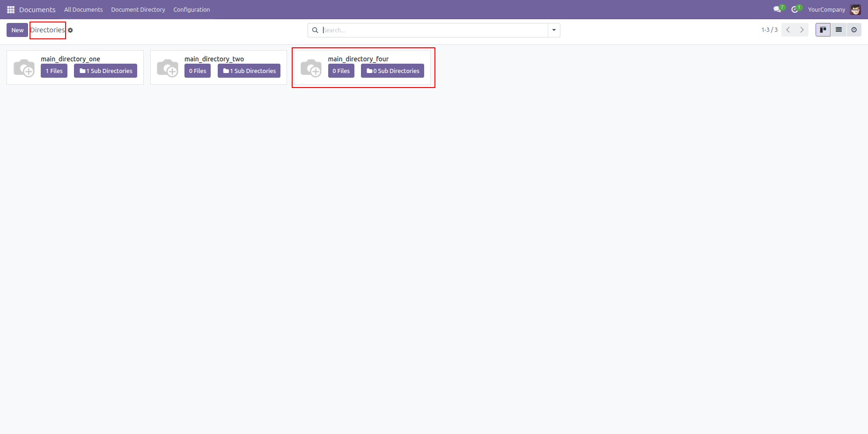
Task: Click the search magnifier icon
Action: pos(315,30)
